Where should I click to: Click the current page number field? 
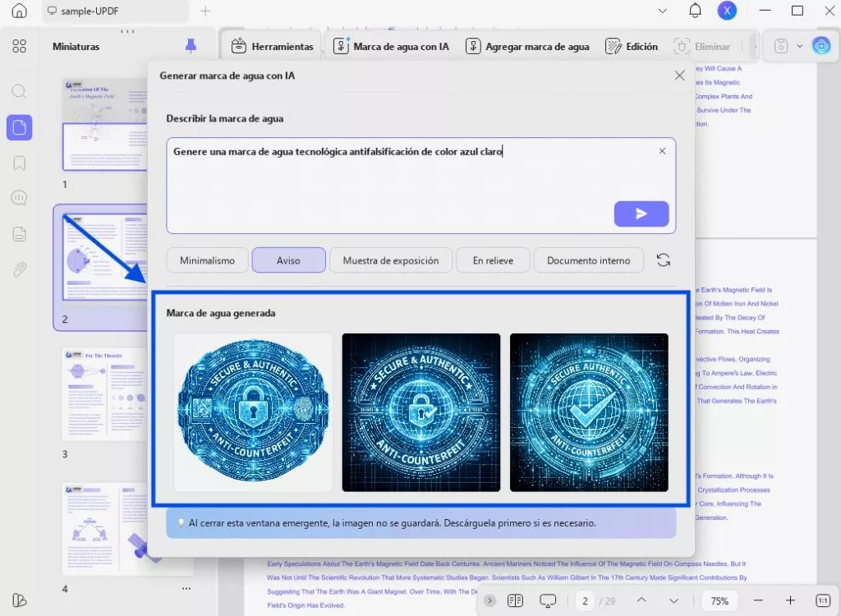pyautogui.click(x=585, y=601)
